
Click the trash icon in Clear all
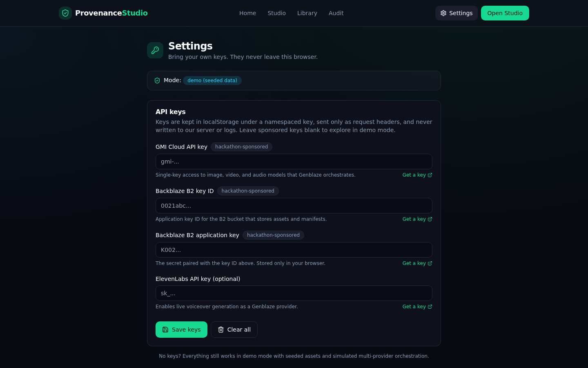click(x=221, y=330)
